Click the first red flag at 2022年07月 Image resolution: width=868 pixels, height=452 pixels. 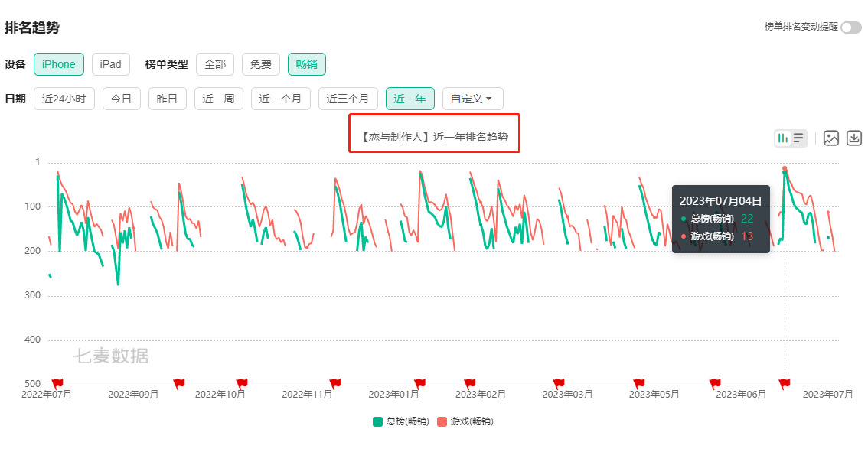(x=57, y=383)
